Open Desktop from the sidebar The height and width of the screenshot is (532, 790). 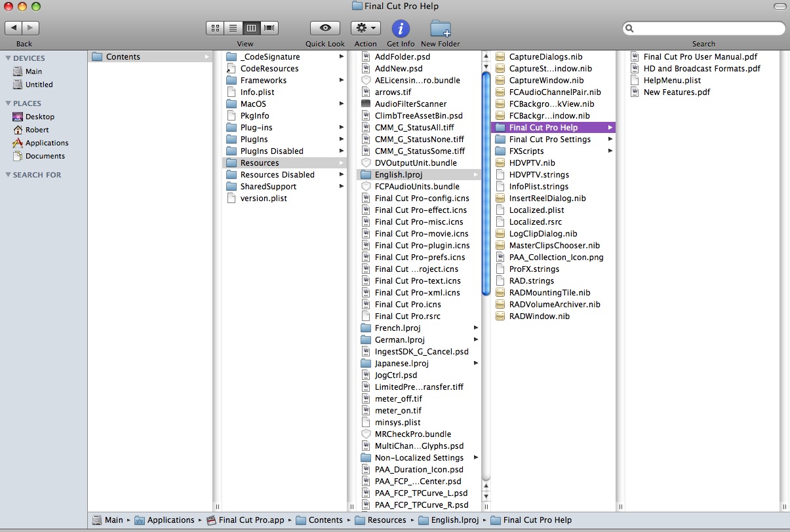[33, 117]
